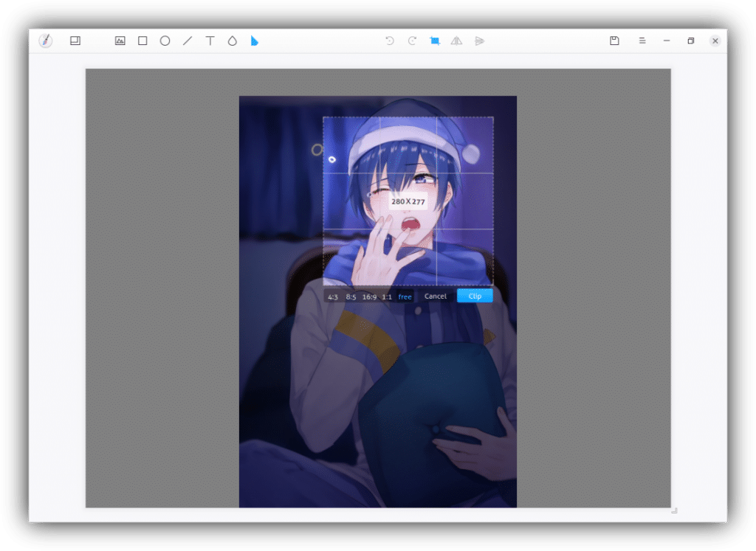Minimize the drawing window
Screen dimensions: 756x551
667,41
